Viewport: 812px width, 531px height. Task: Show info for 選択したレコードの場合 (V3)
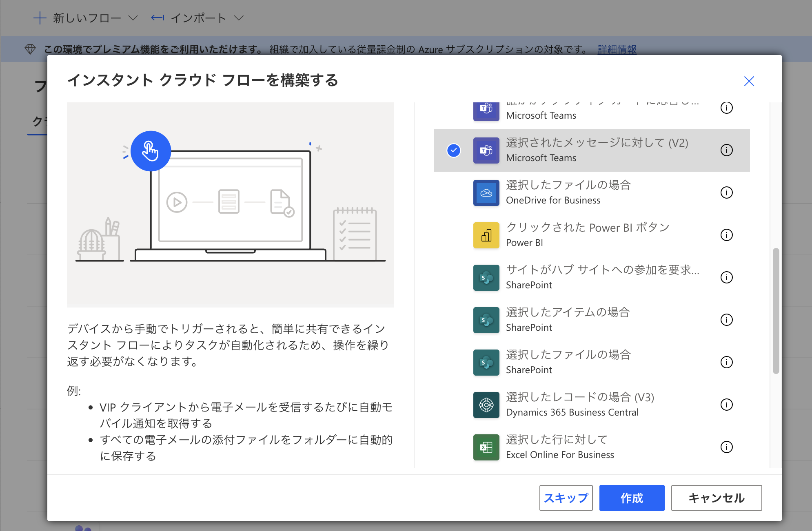pos(726,405)
